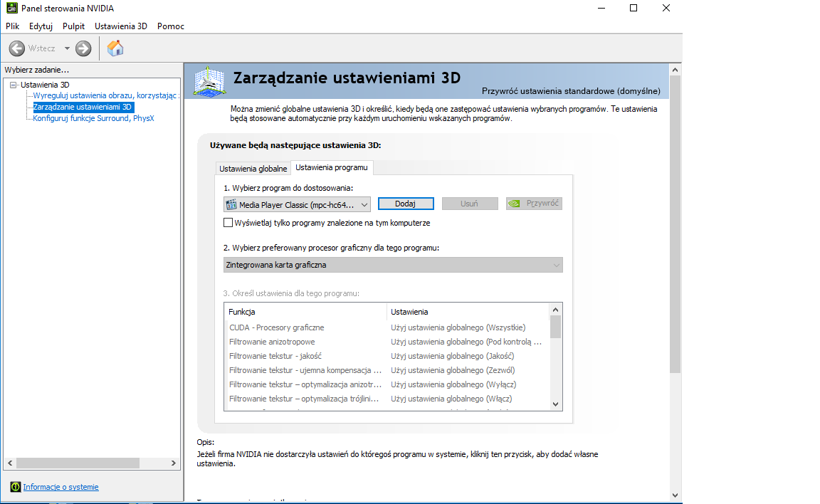This screenshot has width=820, height=504.
Task: Click the NVIDIA Control Panel title bar icon
Action: [x=11, y=9]
